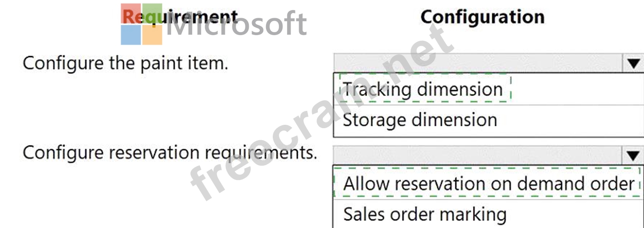Click the red square of the Microsoft logo
The image size is (644, 228).
(x=131, y=13)
